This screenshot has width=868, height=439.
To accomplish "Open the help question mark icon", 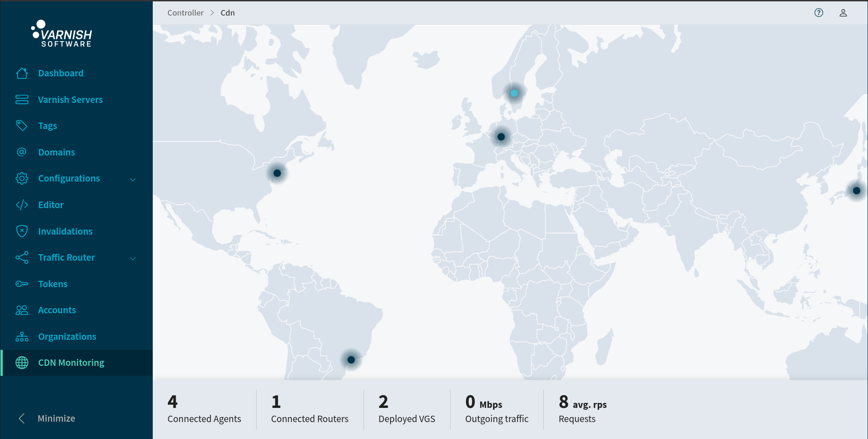I will 819,12.
